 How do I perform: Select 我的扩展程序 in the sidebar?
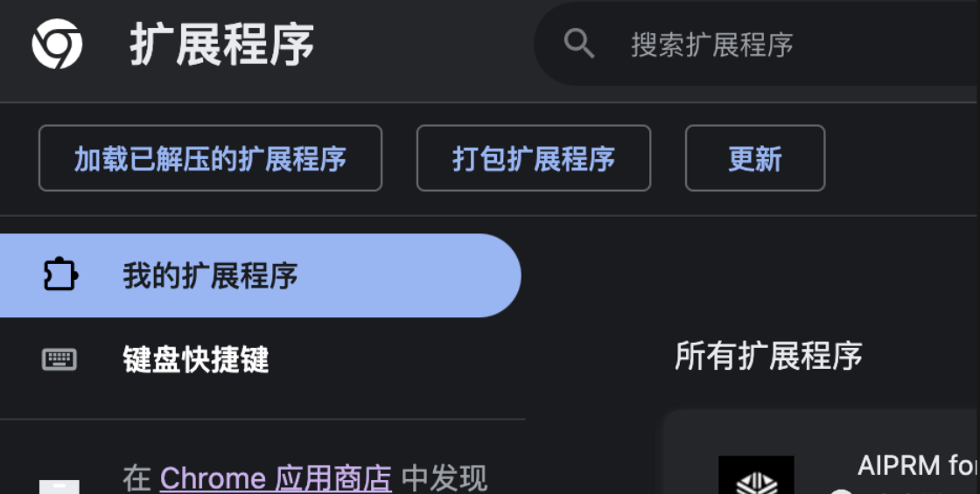(261, 275)
